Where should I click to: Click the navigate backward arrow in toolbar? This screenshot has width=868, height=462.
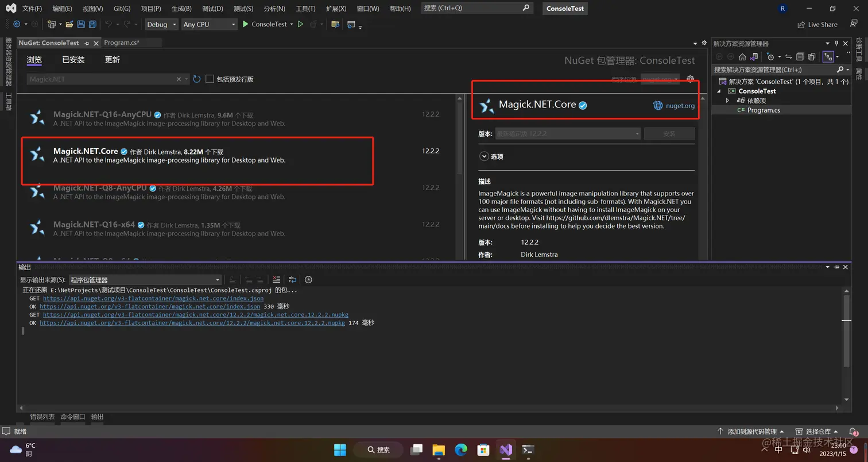coord(17,24)
